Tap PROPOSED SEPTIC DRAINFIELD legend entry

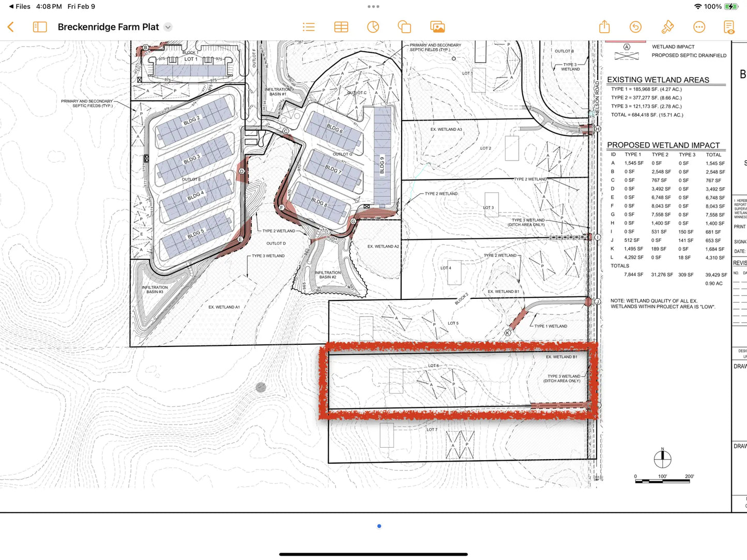pyautogui.click(x=689, y=55)
